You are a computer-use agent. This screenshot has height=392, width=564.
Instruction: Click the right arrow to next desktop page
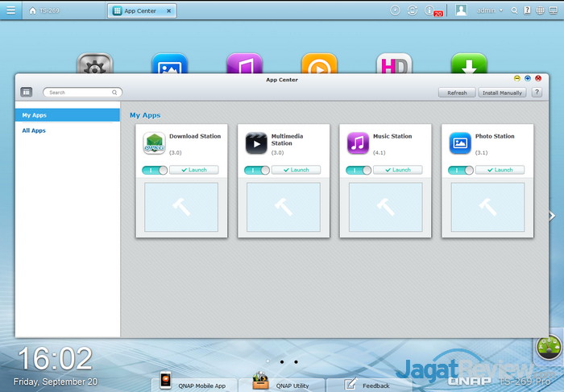click(552, 216)
